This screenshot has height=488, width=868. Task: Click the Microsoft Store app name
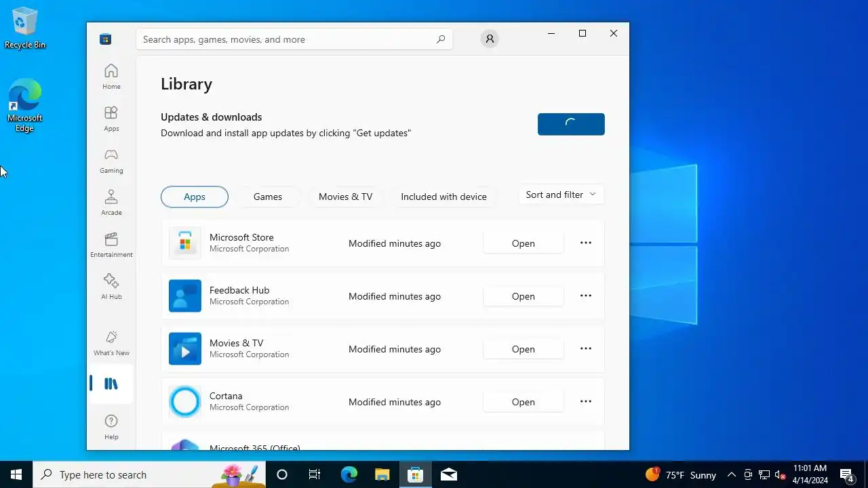[241, 237]
